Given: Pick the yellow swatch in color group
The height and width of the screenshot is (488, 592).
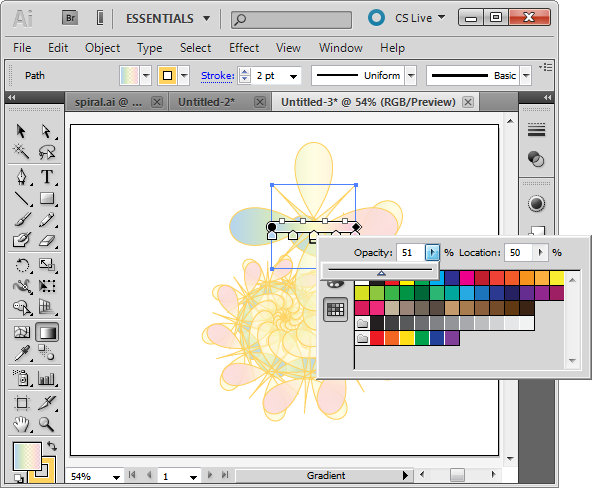Looking at the screenshot, I should [407, 338].
